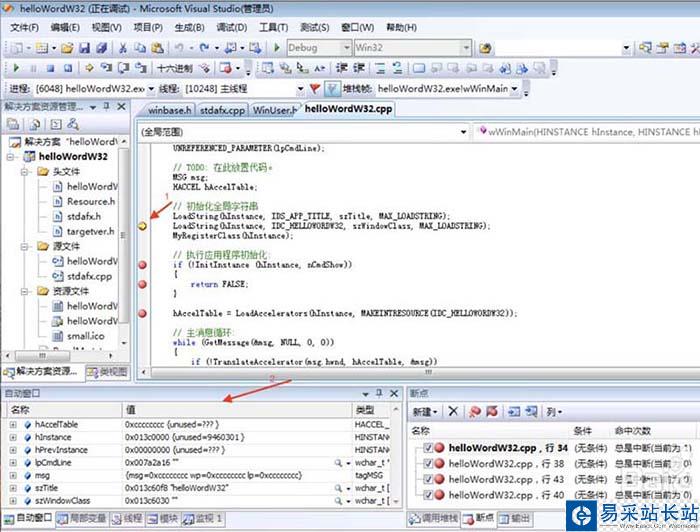
Task: Switch to the 类视图 tab
Action: 107,372
